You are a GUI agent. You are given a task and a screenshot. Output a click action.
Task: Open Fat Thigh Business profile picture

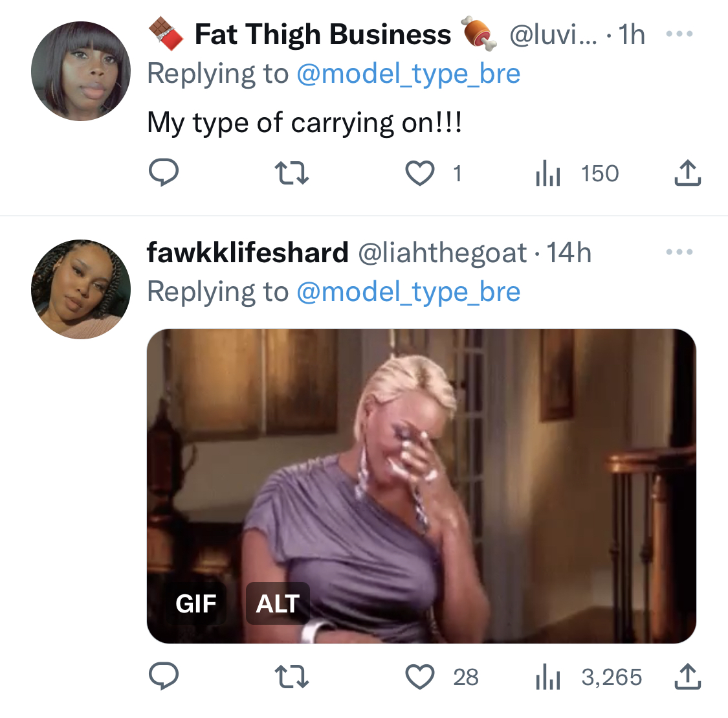click(81, 71)
